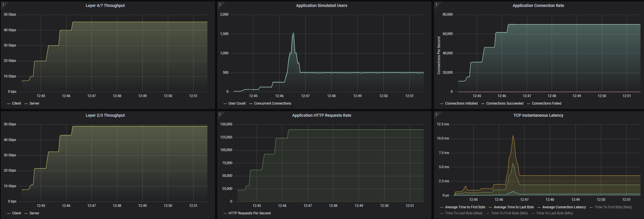Click Server color line in Layer 2/3 legend
Viewport: 644px width, 219px height.
tap(26, 214)
